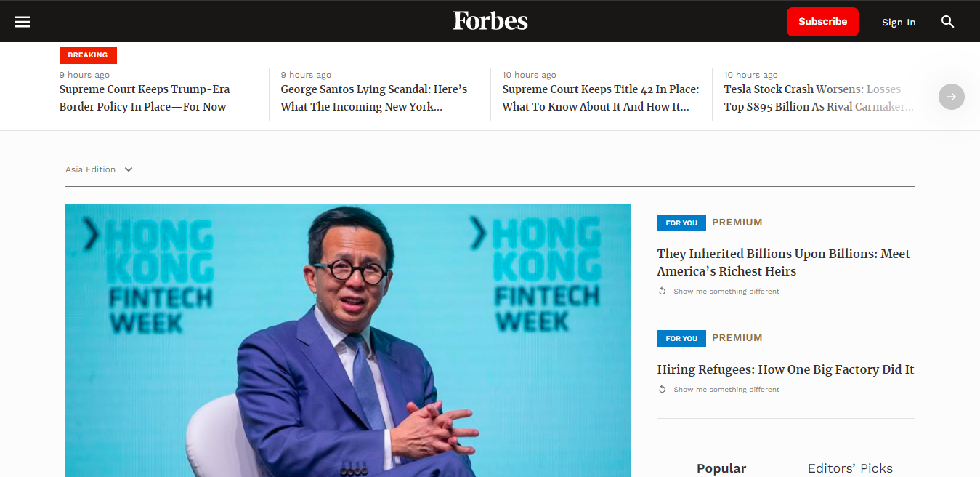The width and height of the screenshot is (980, 477).
Task: Switch to the Popular tab
Action: (x=721, y=468)
